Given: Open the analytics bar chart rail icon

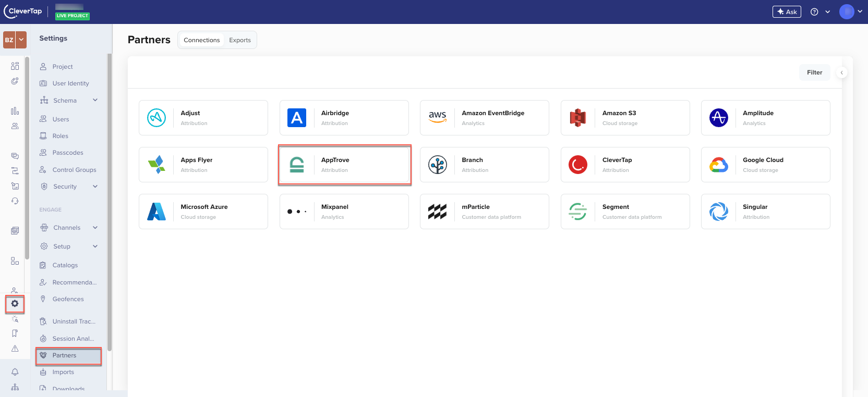Looking at the screenshot, I should (x=15, y=111).
